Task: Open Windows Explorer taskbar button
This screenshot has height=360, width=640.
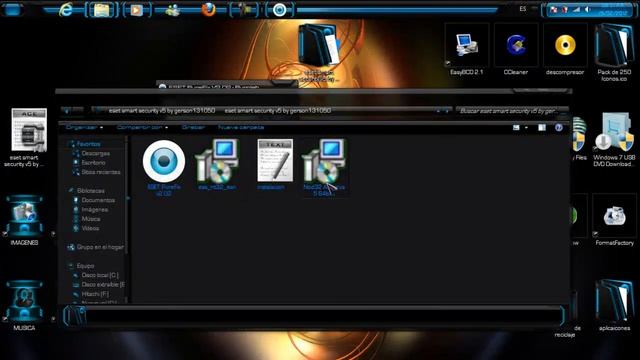Action: (101, 10)
